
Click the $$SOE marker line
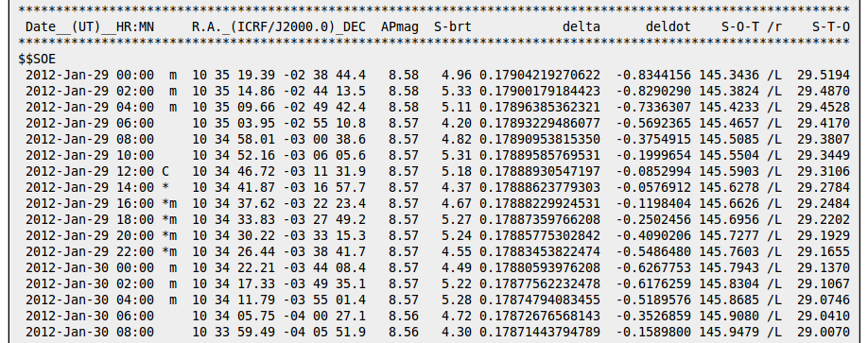[x=37, y=60]
